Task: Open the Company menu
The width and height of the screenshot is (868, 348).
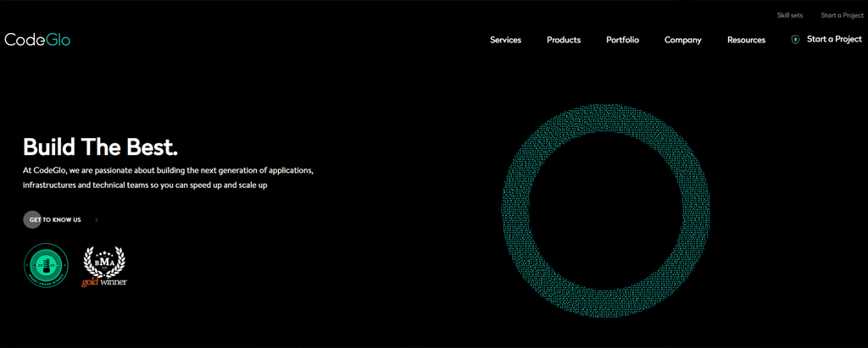Action: coord(682,40)
